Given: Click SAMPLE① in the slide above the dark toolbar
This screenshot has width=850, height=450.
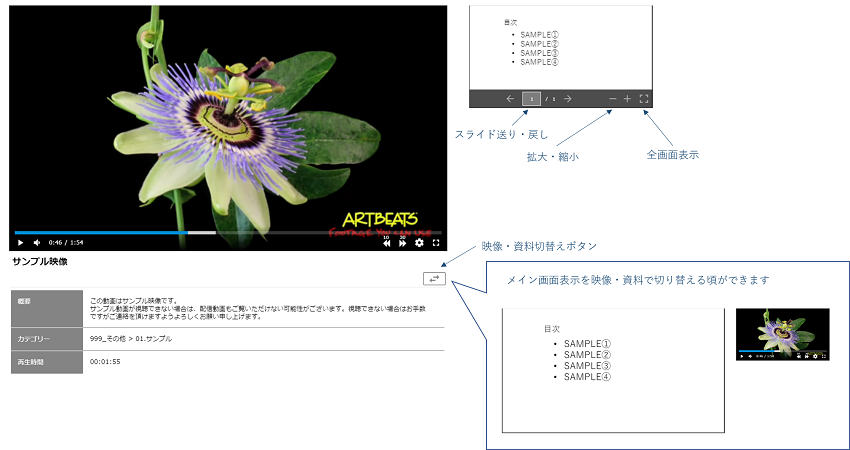Looking at the screenshot, I should pos(539,34).
